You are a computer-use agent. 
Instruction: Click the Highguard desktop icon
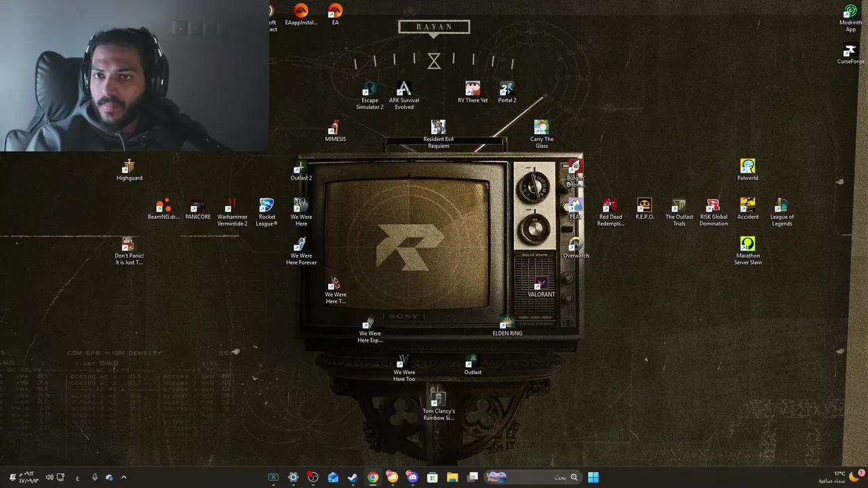[x=129, y=170]
